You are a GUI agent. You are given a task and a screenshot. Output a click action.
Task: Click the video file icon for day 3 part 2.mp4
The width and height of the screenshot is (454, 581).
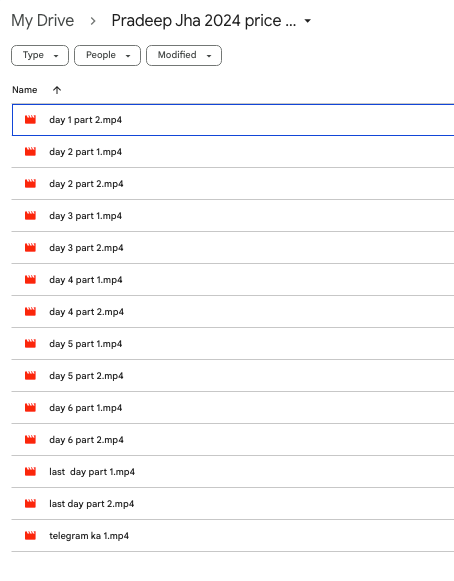pyautogui.click(x=30, y=248)
